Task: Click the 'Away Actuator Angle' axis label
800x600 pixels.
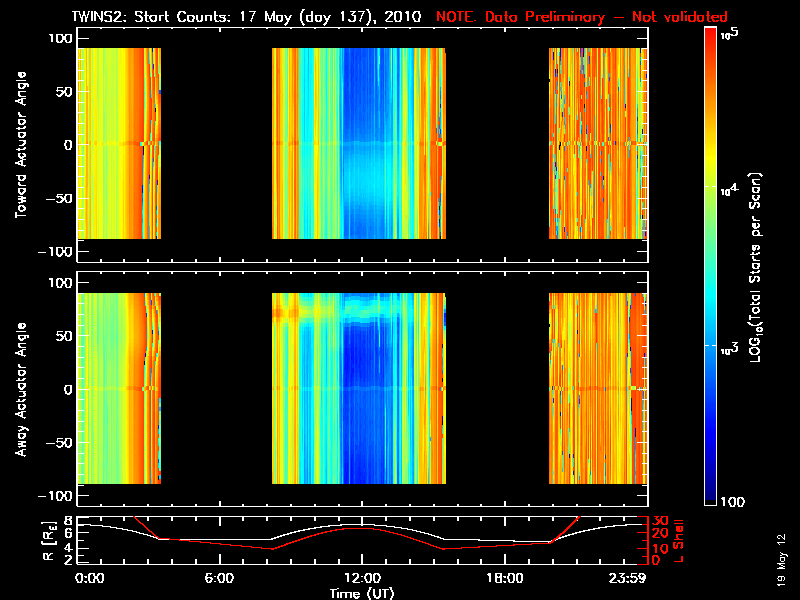Action: [21, 389]
